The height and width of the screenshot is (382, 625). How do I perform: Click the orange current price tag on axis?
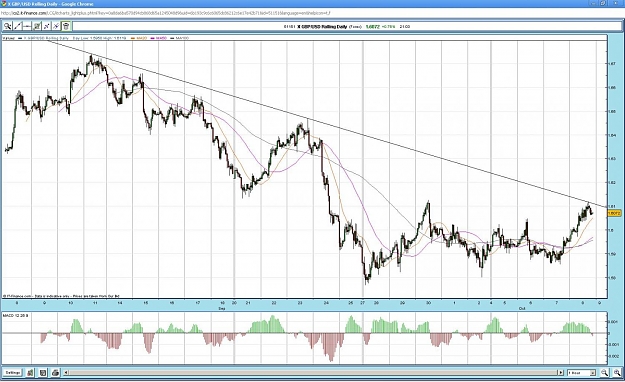614,213
